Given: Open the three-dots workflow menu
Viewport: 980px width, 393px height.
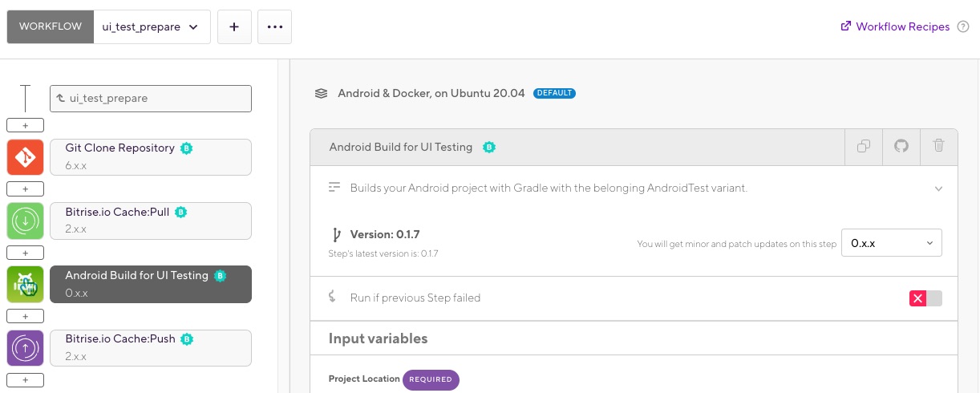Looking at the screenshot, I should click(x=275, y=26).
